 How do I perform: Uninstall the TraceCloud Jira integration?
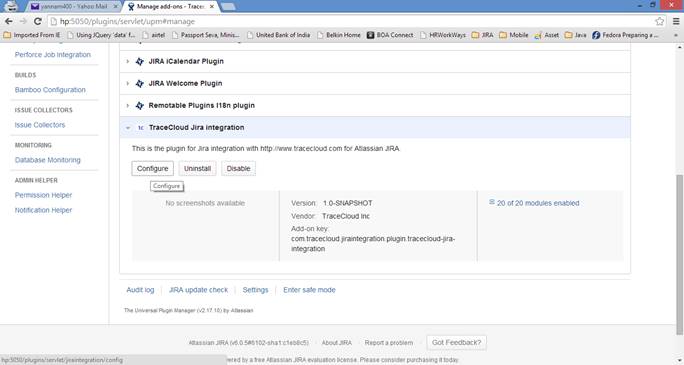pyautogui.click(x=197, y=168)
